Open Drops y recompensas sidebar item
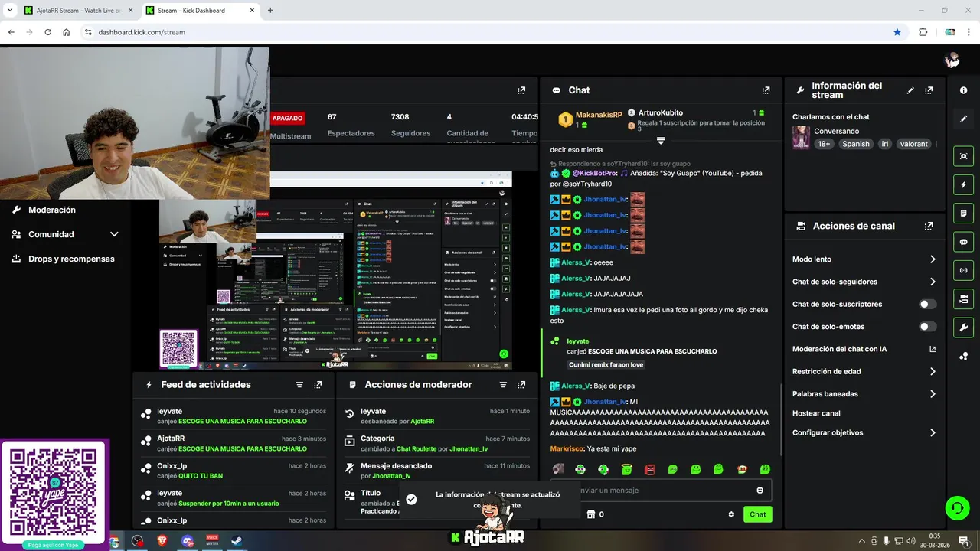The image size is (980, 551). [x=71, y=259]
